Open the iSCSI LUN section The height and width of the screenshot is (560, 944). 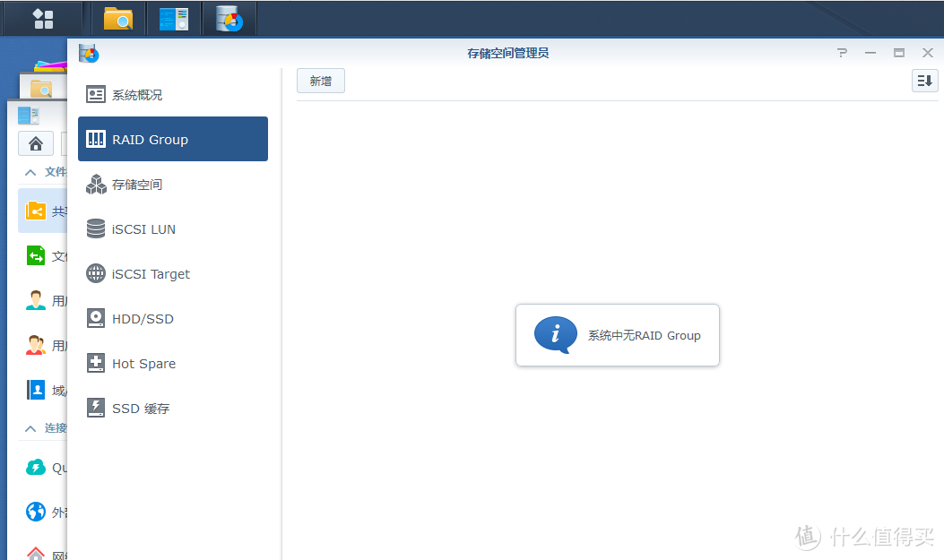[x=173, y=229]
